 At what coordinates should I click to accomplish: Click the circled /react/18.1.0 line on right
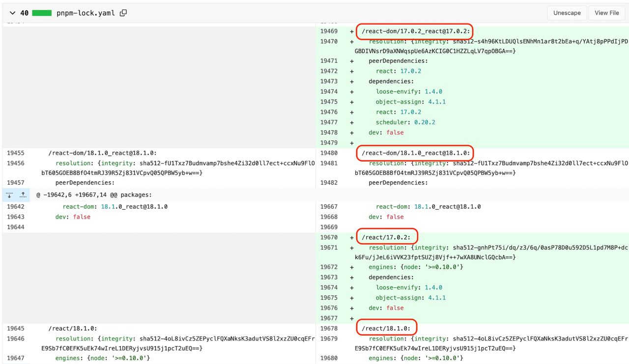(386, 328)
